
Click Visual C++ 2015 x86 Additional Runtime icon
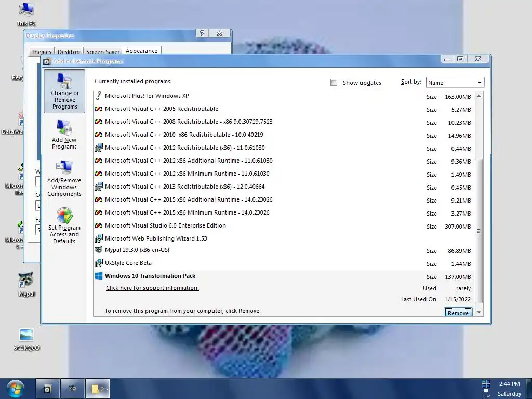click(x=98, y=200)
